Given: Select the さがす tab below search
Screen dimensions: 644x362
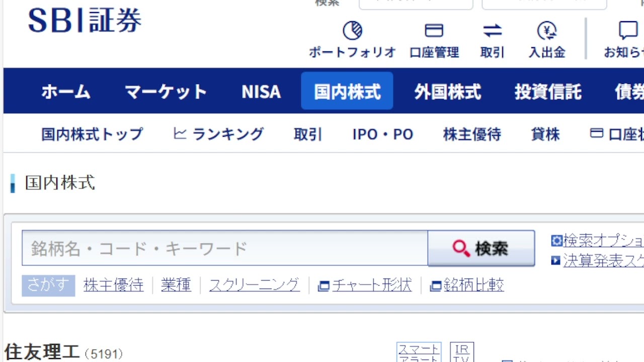Looking at the screenshot, I should (48, 286).
